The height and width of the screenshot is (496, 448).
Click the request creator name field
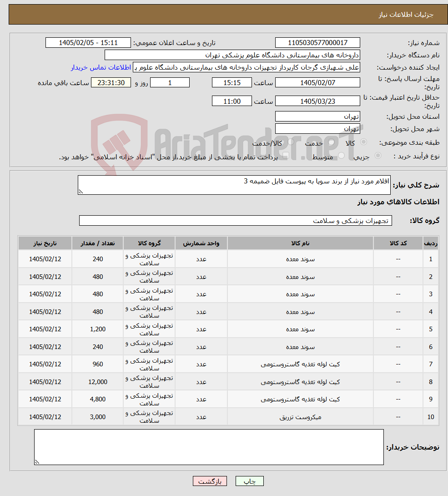pyautogui.click(x=247, y=67)
